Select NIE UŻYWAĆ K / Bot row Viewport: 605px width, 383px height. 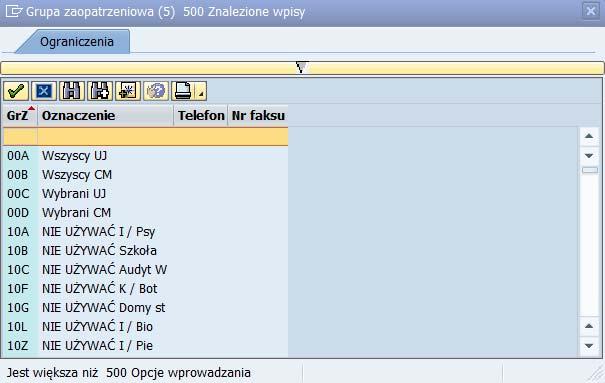[145, 289]
